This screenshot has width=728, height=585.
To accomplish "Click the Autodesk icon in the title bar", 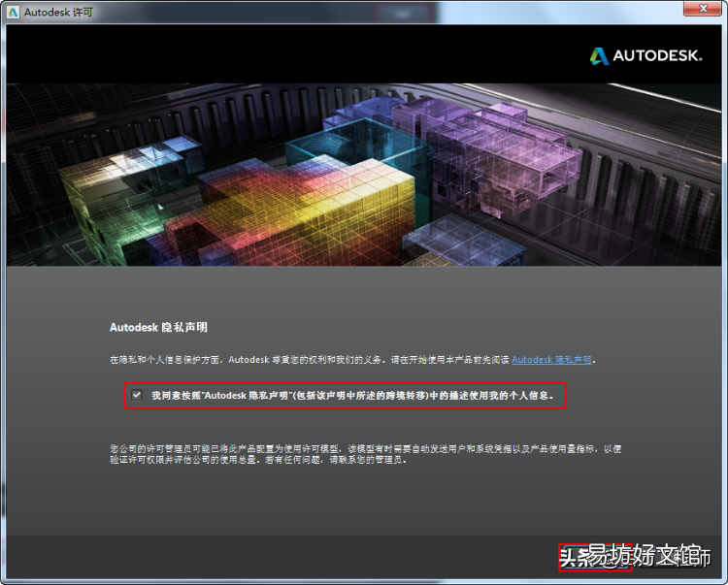I will (13, 12).
